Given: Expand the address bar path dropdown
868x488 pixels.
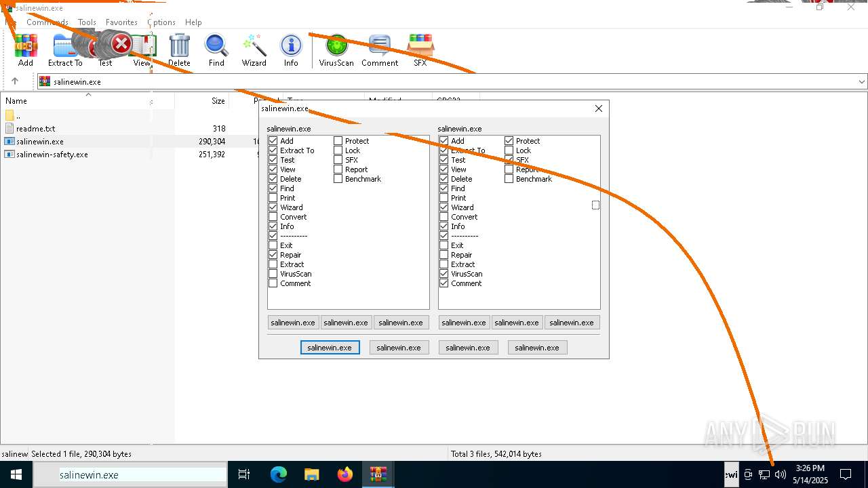Looking at the screenshot, I should [x=862, y=81].
